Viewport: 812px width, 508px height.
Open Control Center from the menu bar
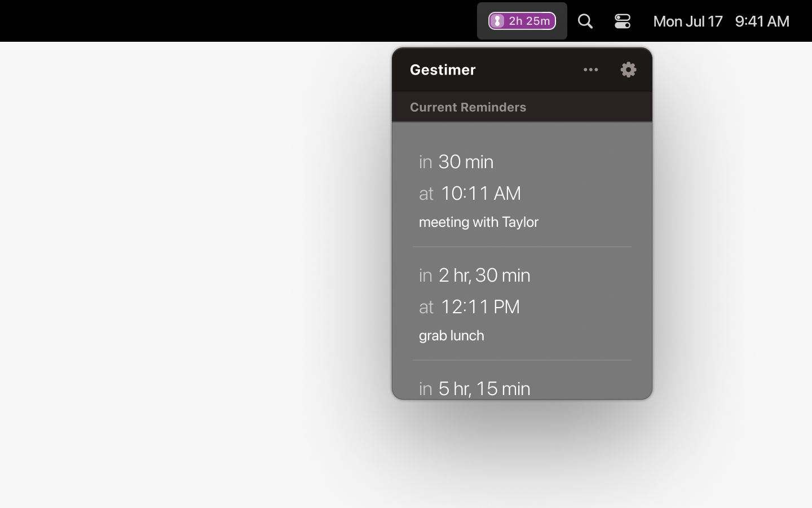coord(623,21)
